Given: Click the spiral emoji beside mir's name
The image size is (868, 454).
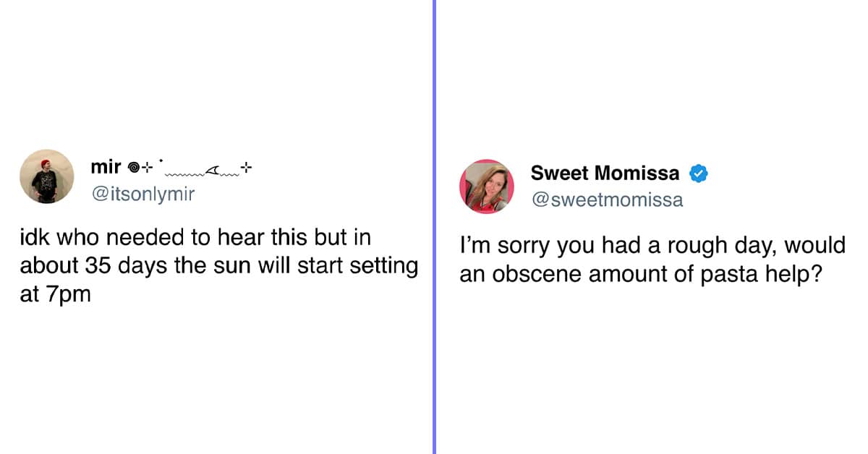Looking at the screenshot, I should point(133,168).
